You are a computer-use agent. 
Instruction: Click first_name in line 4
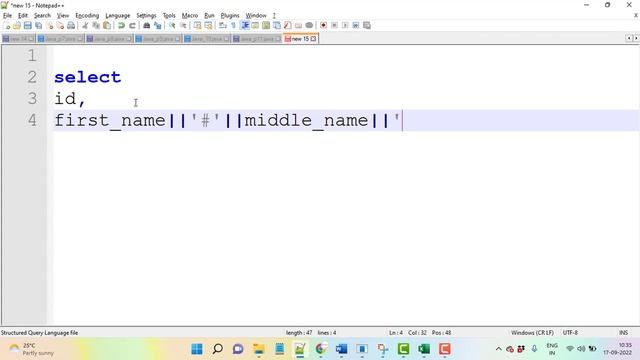click(110, 120)
